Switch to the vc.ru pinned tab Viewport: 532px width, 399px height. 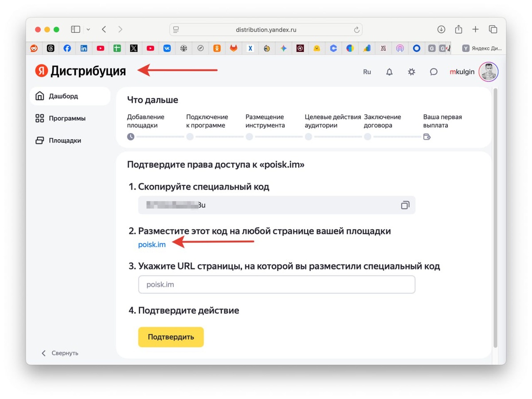click(x=383, y=48)
